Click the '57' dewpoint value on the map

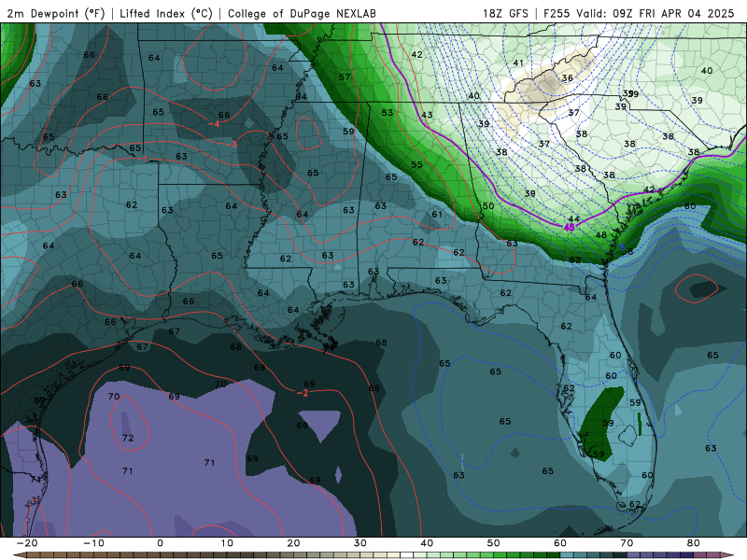345,77
